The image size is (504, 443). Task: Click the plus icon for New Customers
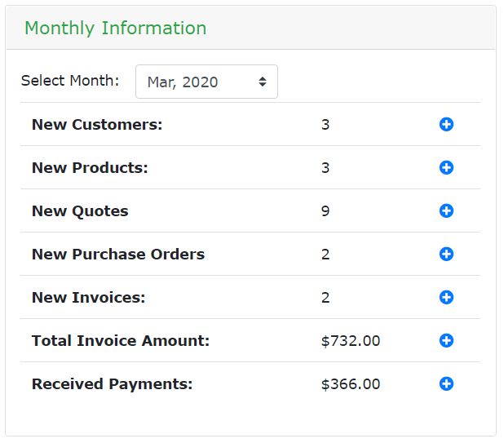446,125
